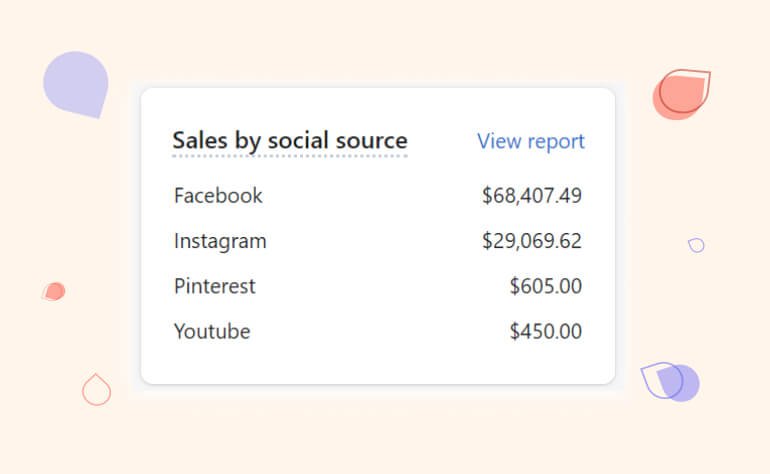Click the empty white space below the Youtube row
This screenshot has height=474, width=770.
pyautogui.click(x=377, y=362)
